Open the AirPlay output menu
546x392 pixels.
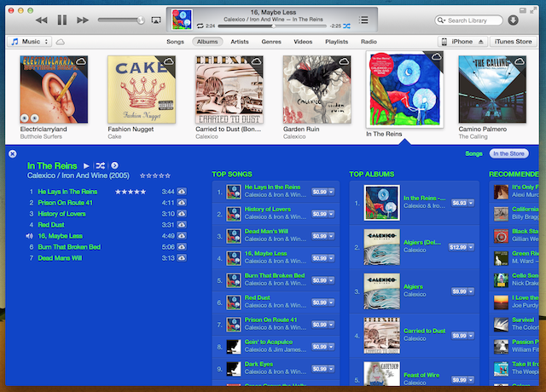(156, 20)
